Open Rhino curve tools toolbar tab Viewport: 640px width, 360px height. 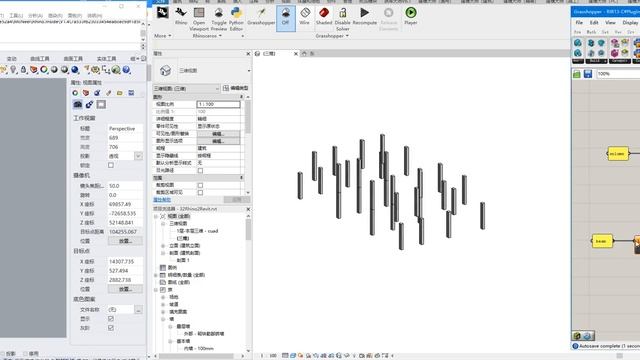[x=40, y=59]
